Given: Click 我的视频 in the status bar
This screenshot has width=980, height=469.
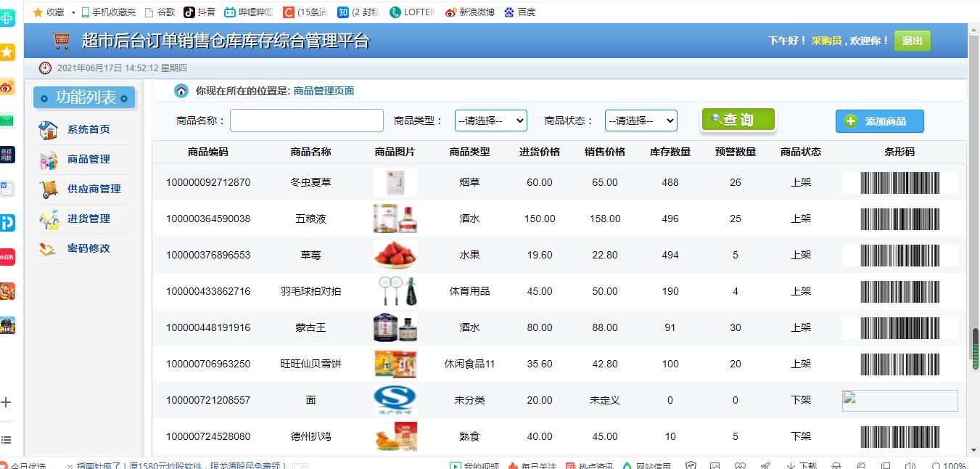Looking at the screenshot, I should 474,465.
